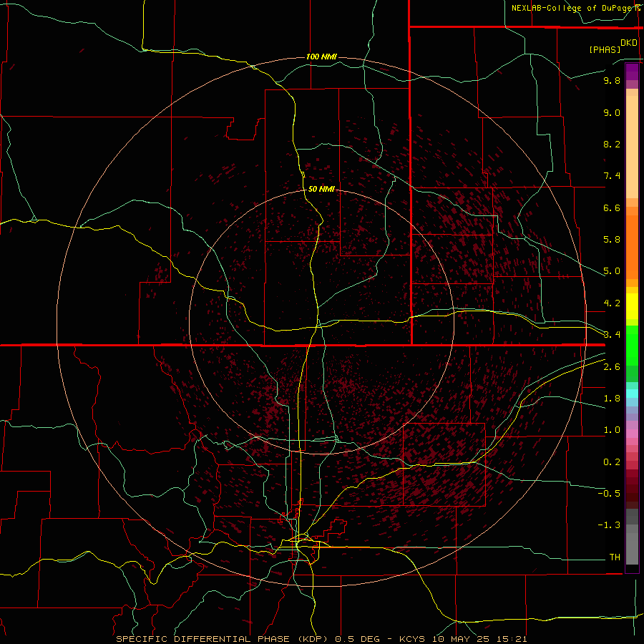
Task: Click the 50 NMI range ring label
Action: point(321,189)
